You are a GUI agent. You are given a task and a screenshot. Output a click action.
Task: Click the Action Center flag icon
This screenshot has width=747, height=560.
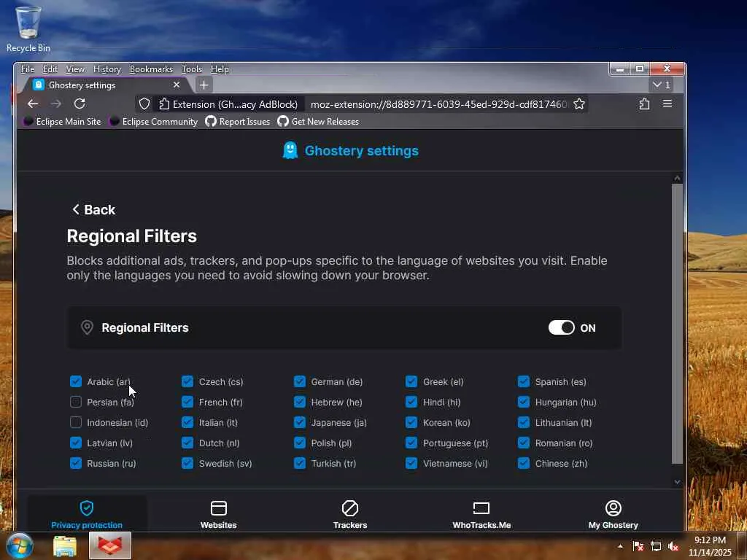638,546
